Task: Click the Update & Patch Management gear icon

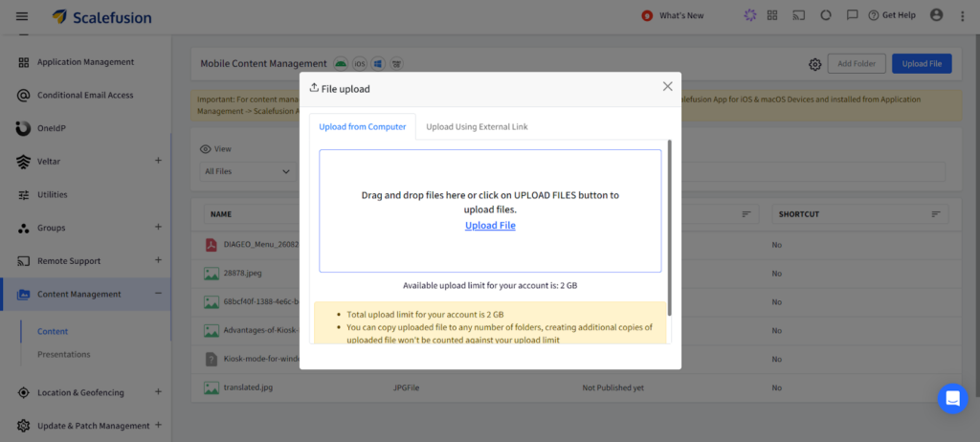Action: click(24, 426)
